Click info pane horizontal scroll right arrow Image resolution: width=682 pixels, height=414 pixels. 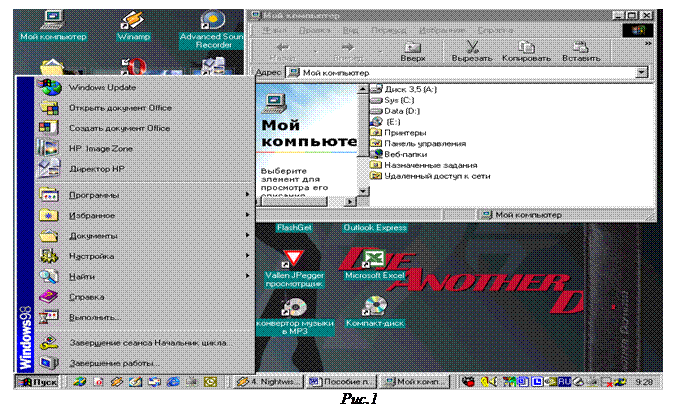point(350,201)
